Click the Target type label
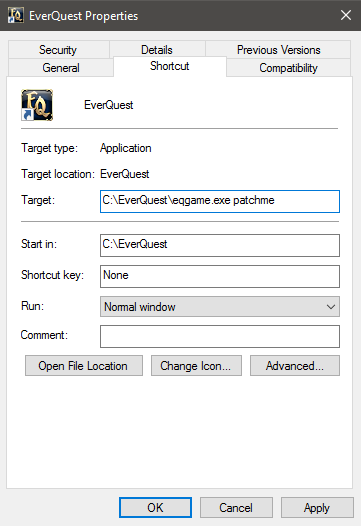The image size is (361, 526). click(x=49, y=148)
